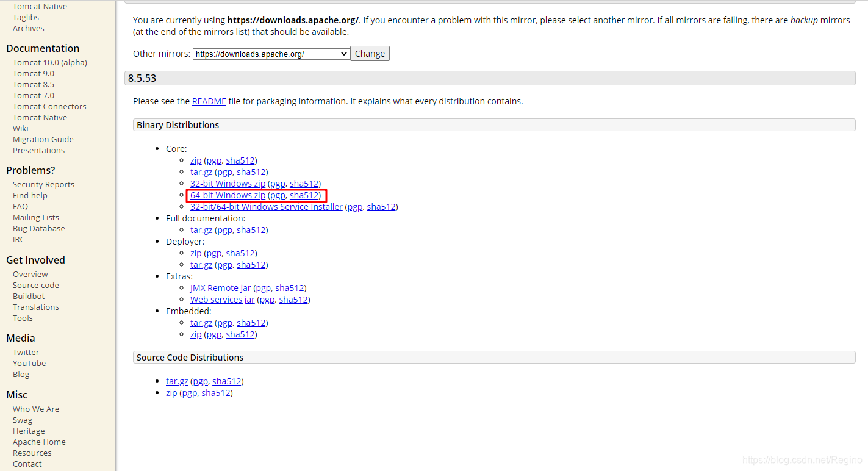Download the Embedded tar.gz
The image size is (868, 471).
(x=201, y=323)
